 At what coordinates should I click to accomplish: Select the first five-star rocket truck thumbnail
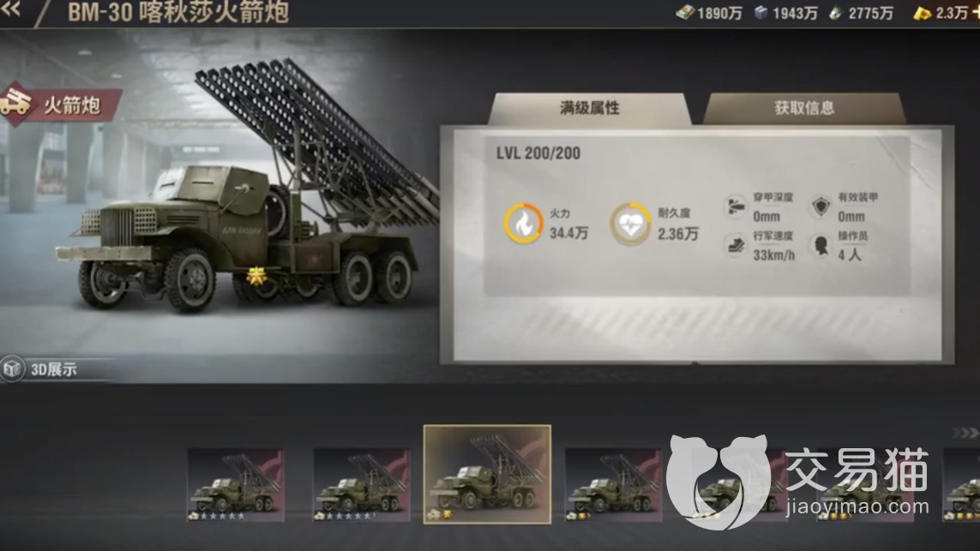click(x=236, y=485)
